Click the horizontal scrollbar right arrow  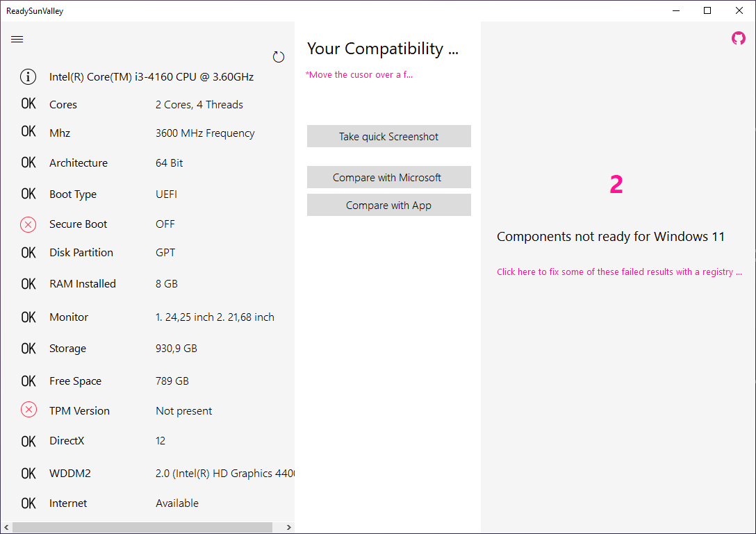[289, 527]
